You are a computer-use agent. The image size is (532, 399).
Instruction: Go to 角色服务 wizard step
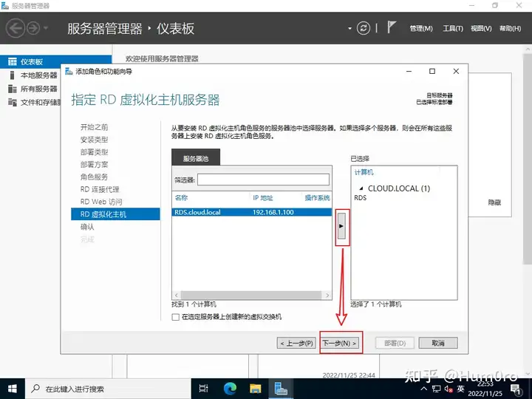94,177
